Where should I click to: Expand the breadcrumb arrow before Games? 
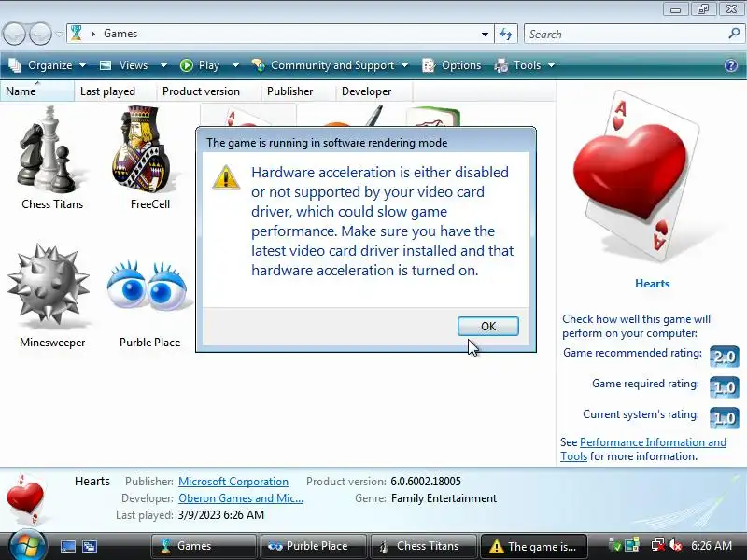click(92, 34)
